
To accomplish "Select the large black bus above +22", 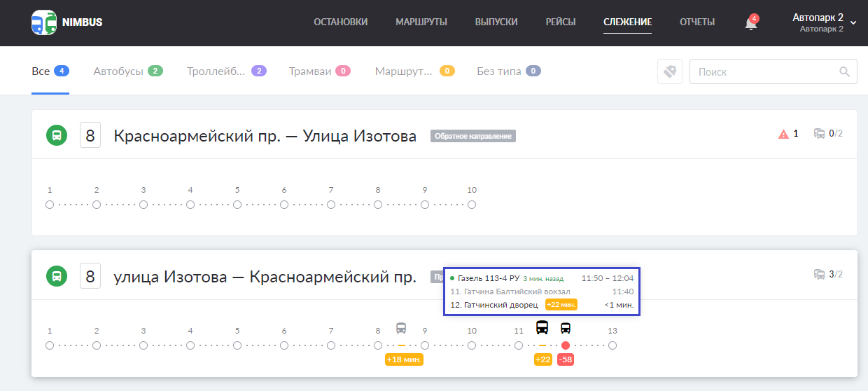I will pos(542,327).
